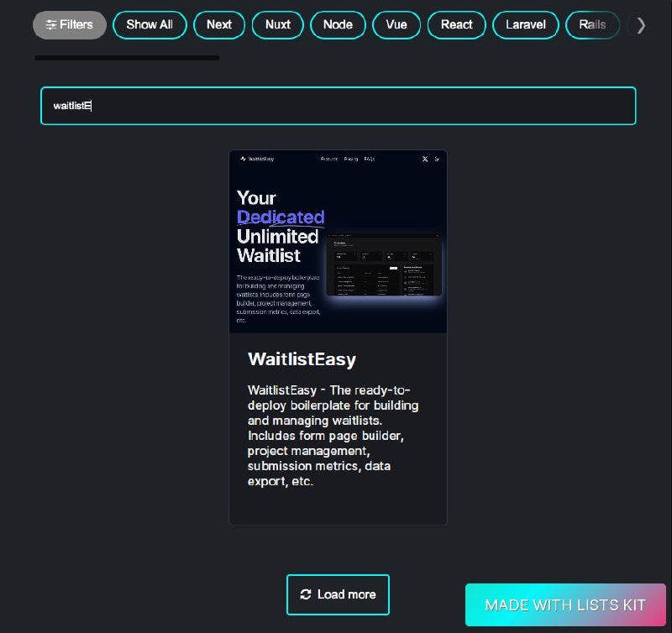Apply the React filter tag

point(456,25)
